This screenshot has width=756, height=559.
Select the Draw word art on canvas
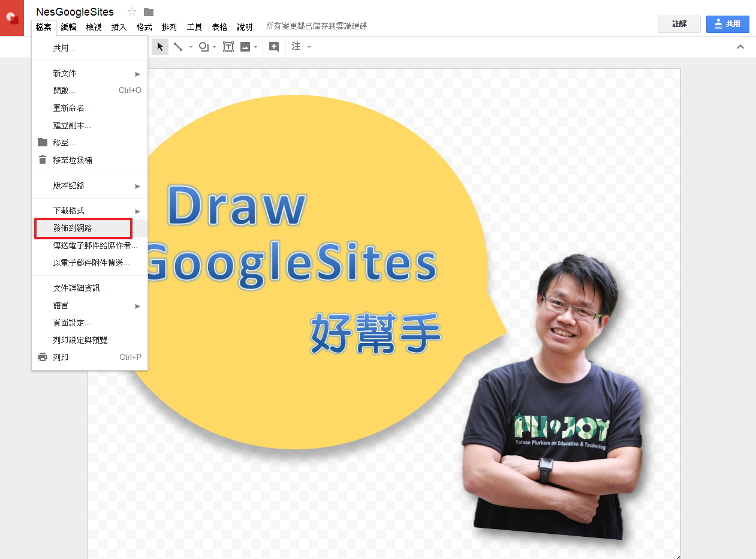coord(236,206)
